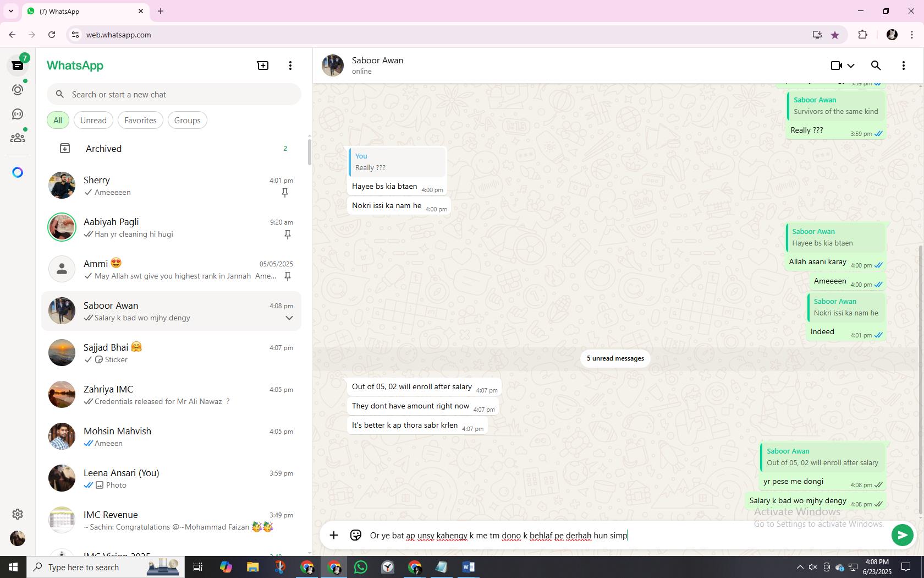
Task: Click the attach plus icon
Action: [334, 535]
